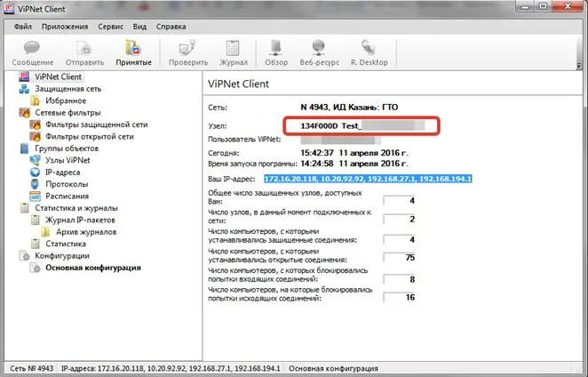588x377 pixels.
Task: Click the Фильтры защищенной сети icon
Action: (x=35, y=124)
